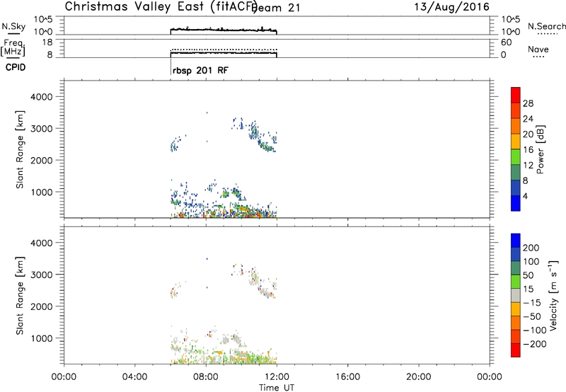The width and height of the screenshot is (566, 392).
Task: Click the gray segment of Velocity colorbar
Action: [x=516, y=295]
